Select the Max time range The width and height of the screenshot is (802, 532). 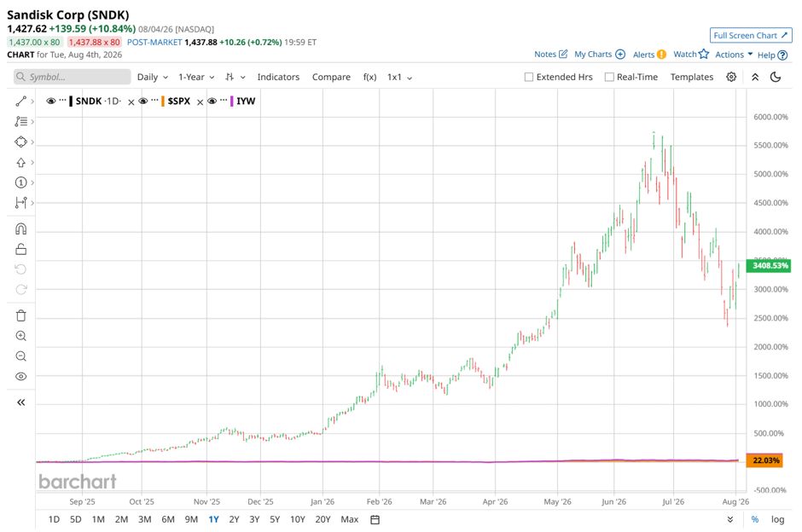point(349,520)
